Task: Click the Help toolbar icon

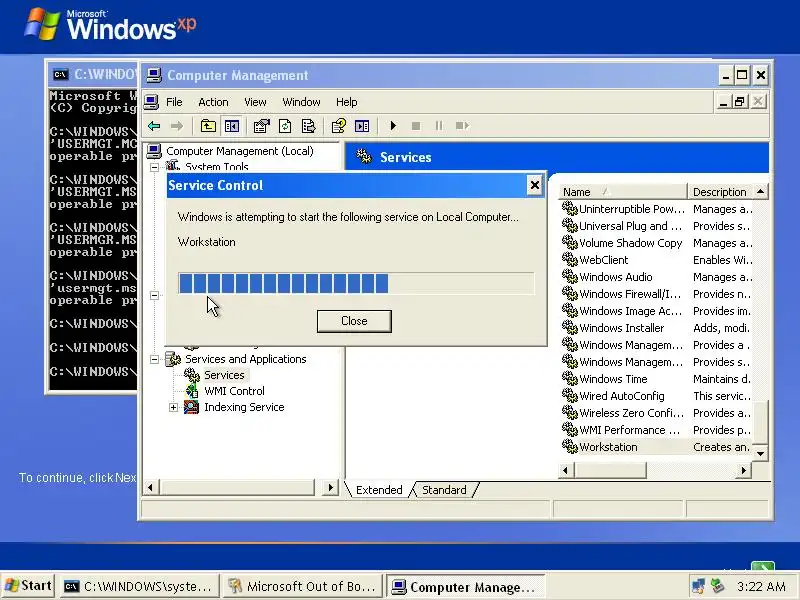Action: click(339, 126)
